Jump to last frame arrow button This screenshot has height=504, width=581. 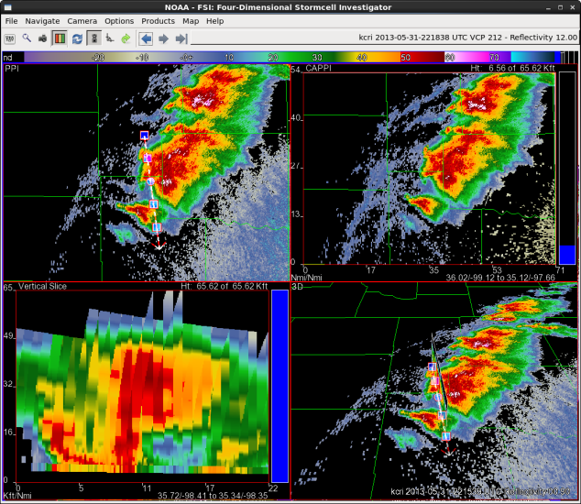[x=182, y=39]
